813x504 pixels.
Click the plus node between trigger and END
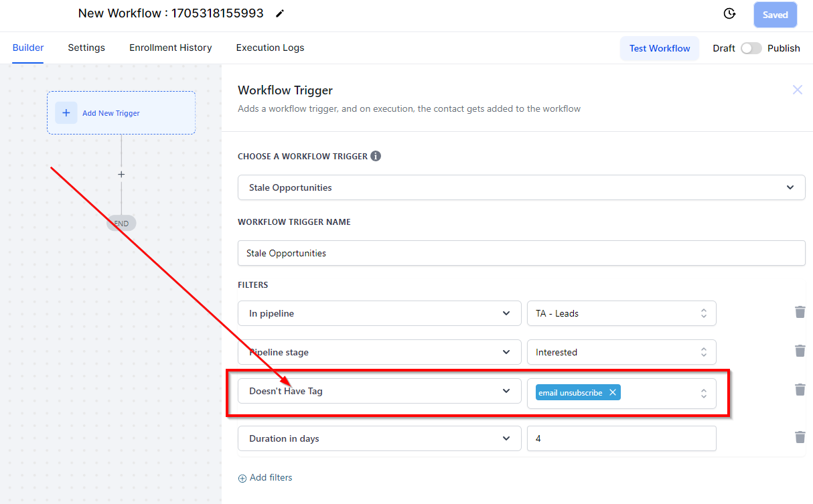point(121,175)
